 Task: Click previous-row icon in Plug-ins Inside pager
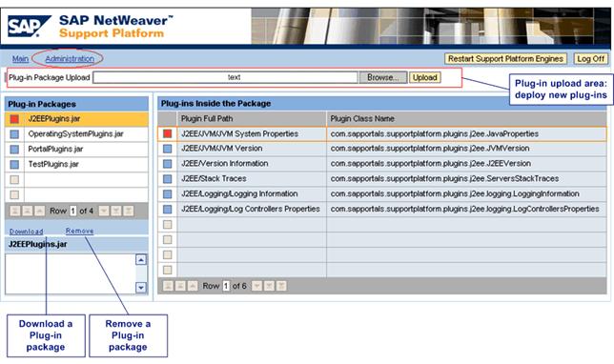[193, 286]
